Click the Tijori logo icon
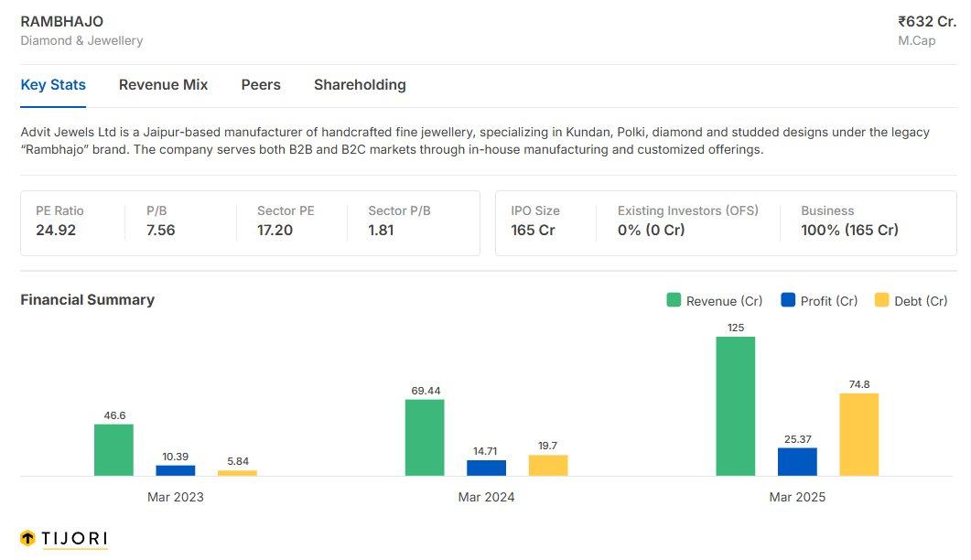971x560 pixels. coord(27,538)
